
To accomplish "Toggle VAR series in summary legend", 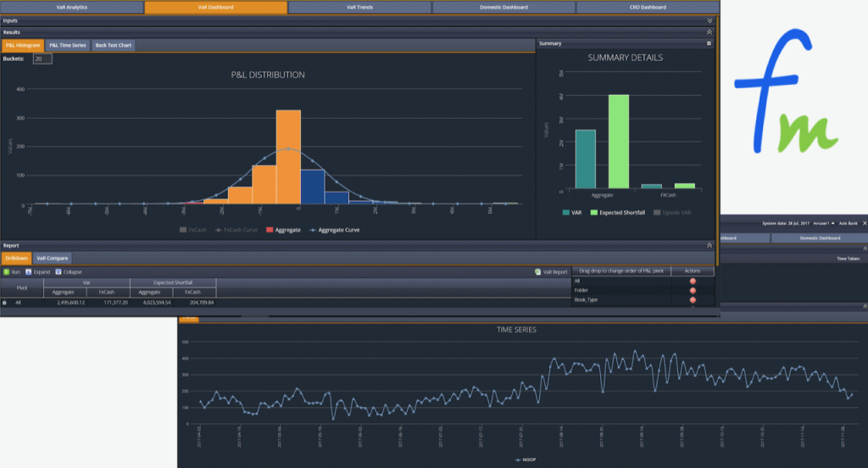I will click(572, 213).
